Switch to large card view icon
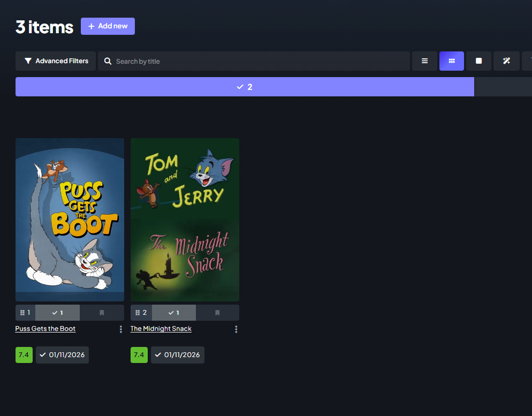The width and height of the screenshot is (532, 416). coord(478,61)
